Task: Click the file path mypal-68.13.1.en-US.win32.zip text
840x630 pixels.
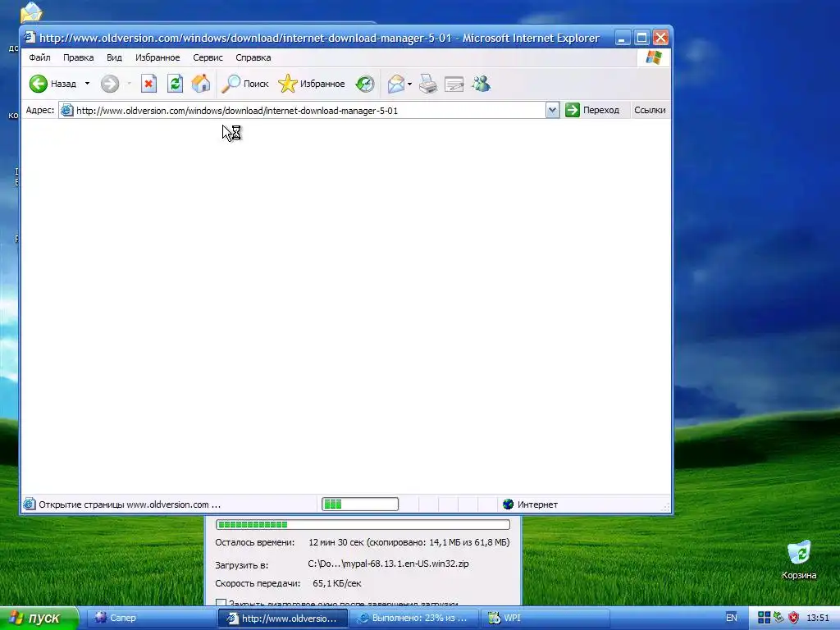Action: pyautogui.click(x=388, y=564)
